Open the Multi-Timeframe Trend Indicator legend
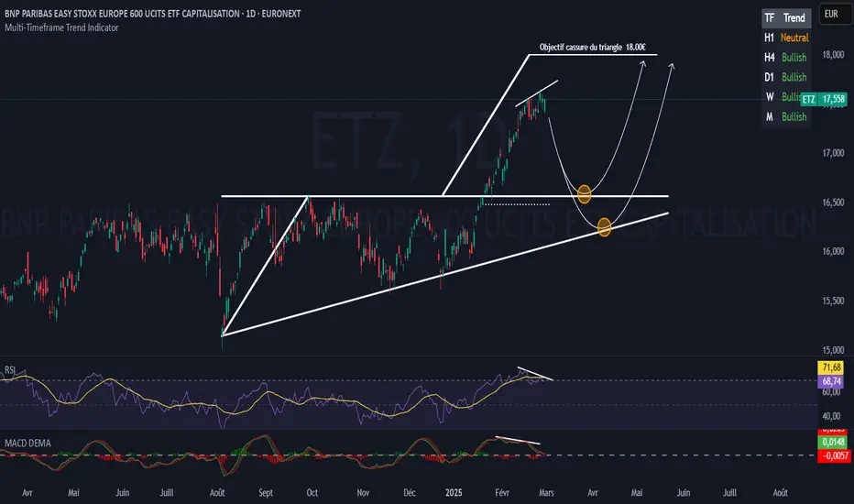The width and height of the screenshot is (854, 504). click(x=61, y=27)
